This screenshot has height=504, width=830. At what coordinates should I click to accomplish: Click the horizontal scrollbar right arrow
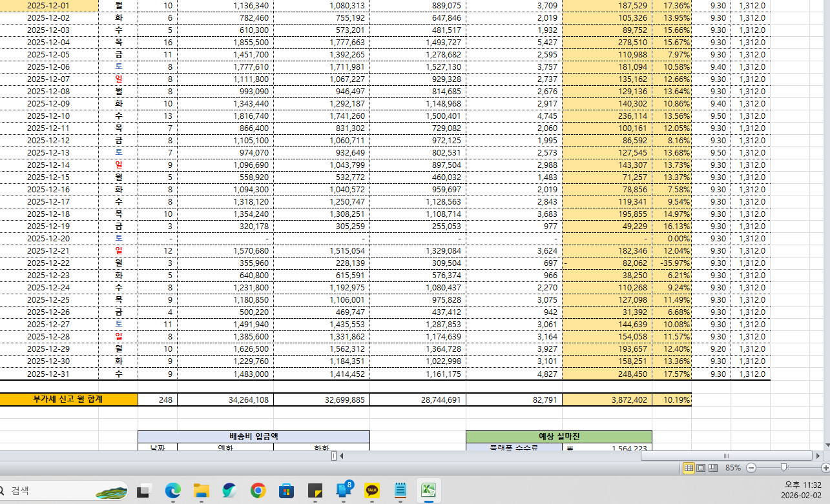point(817,456)
